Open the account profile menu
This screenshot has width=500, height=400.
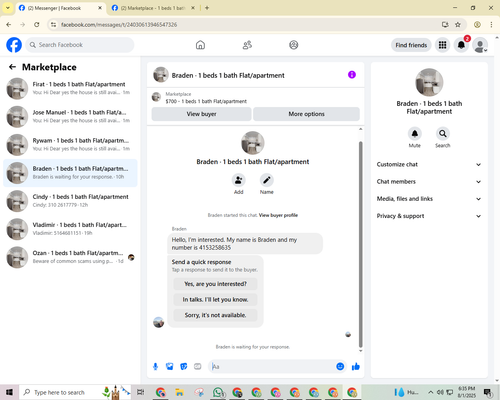coord(480,45)
